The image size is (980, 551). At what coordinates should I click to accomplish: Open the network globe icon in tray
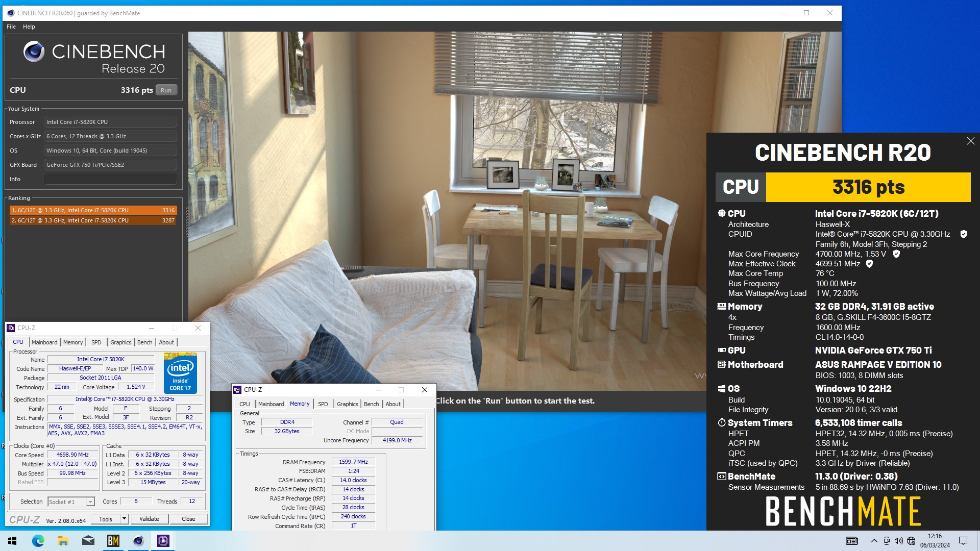click(911, 541)
